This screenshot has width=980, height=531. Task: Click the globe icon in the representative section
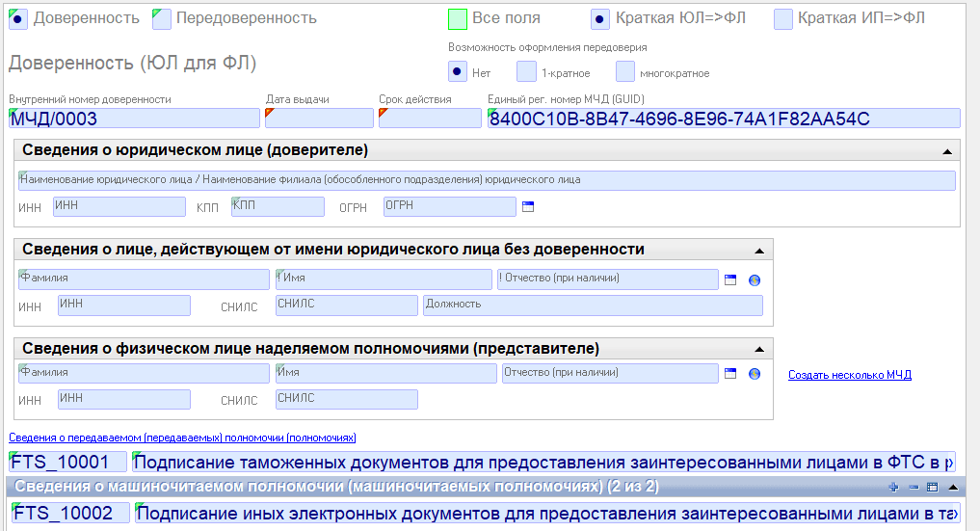755,374
